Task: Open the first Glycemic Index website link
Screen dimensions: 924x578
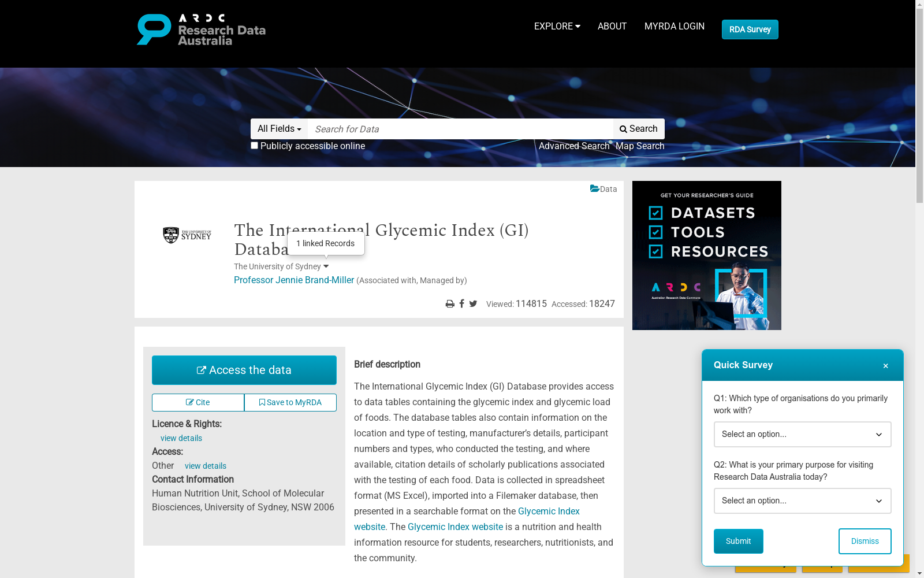Action: click(549, 511)
